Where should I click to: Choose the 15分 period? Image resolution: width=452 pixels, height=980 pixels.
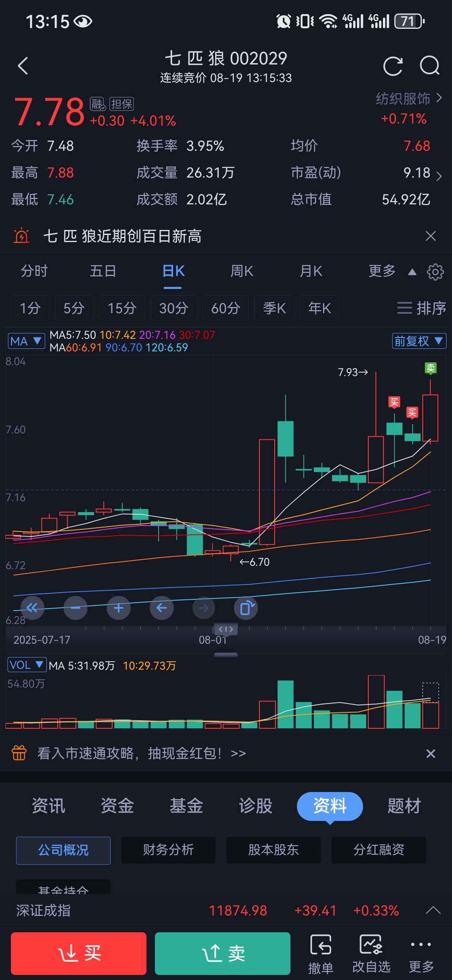click(x=122, y=308)
